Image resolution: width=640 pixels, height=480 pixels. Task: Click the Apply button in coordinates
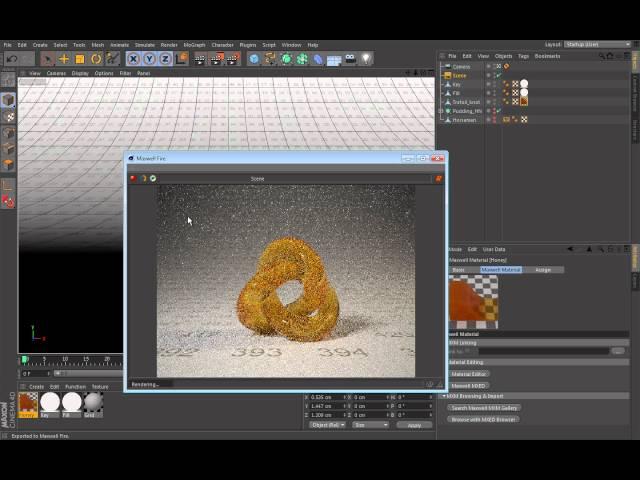tap(414, 425)
